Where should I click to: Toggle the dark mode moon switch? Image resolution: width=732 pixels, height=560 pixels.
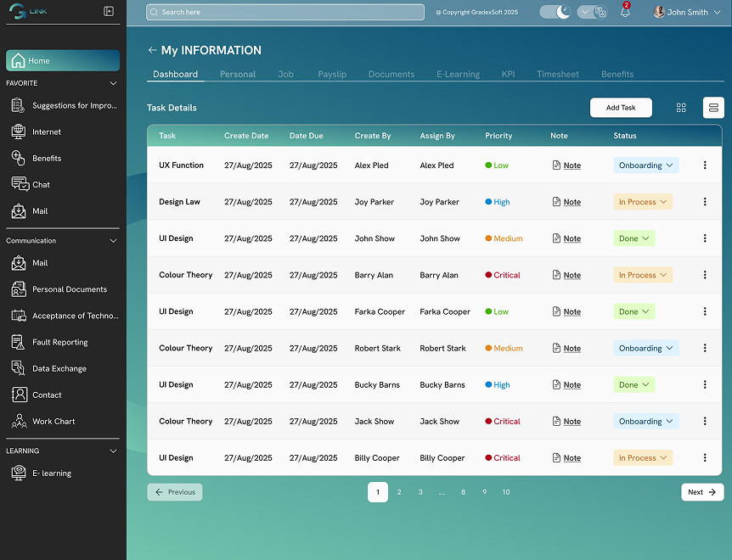[555, 12]
